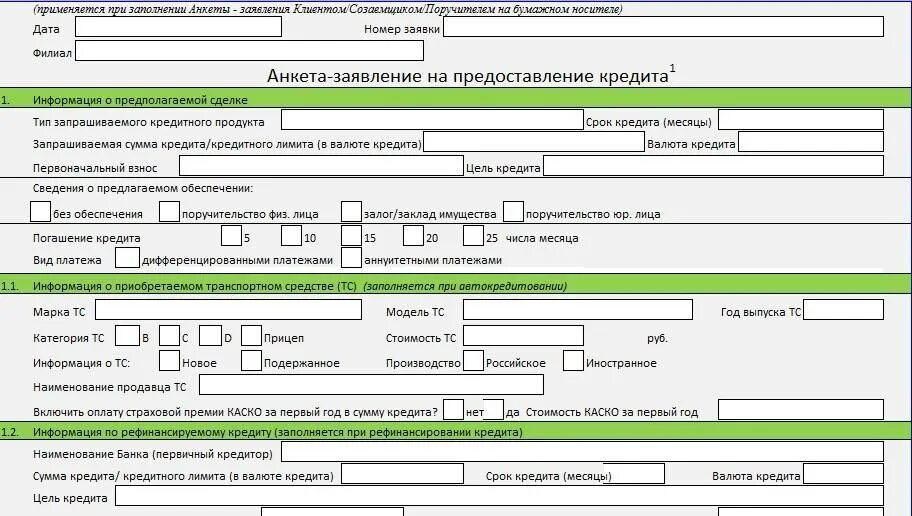Viewport: 912px width, 516px height.
Task: Select repayment day 10 checkbox
Action: point(291,236)
